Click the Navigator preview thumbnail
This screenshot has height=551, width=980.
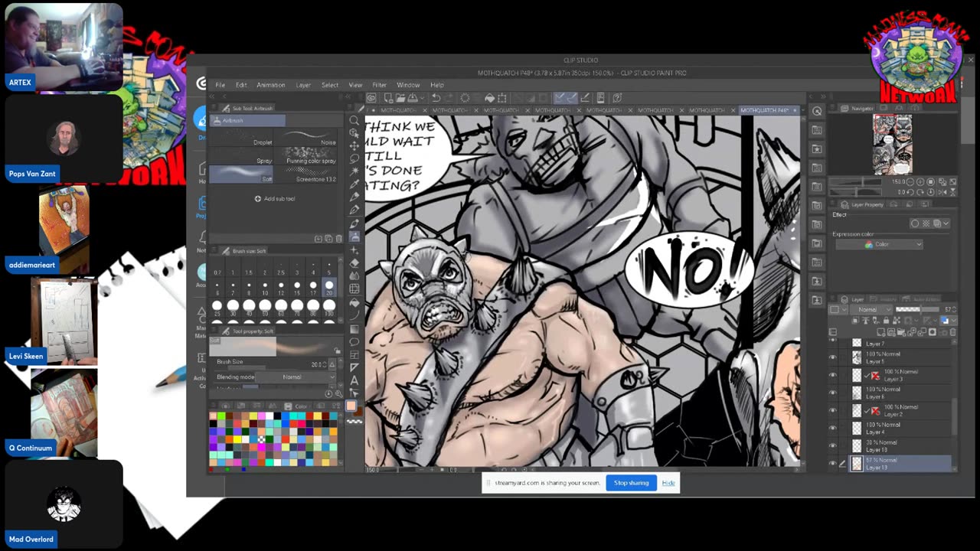[x=893, y=145]
